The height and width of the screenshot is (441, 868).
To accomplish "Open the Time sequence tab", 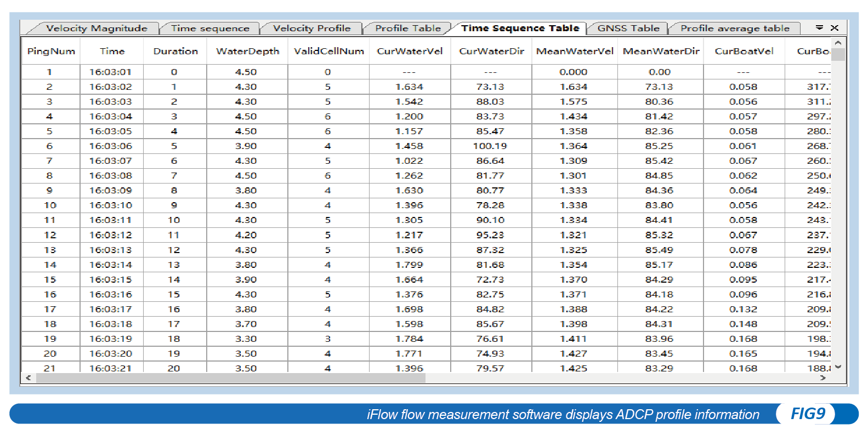I will (210, 28).
